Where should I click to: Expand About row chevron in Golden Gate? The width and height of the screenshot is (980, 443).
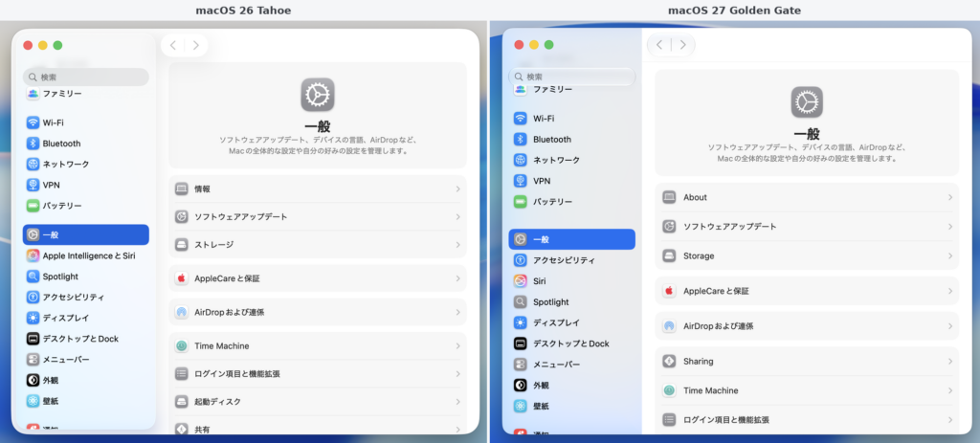click(950, 197)
